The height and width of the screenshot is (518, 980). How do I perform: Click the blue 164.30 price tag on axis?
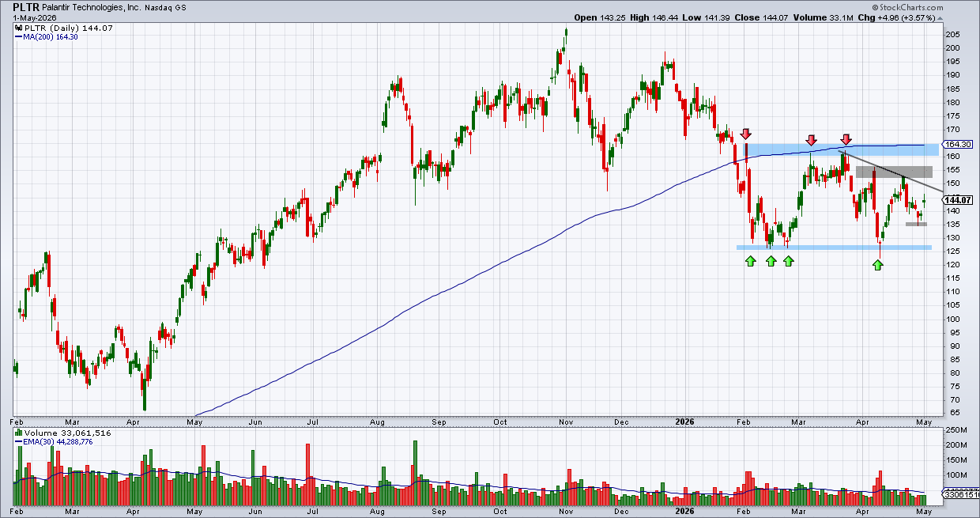pyautogui.click(x=956, y=145)
